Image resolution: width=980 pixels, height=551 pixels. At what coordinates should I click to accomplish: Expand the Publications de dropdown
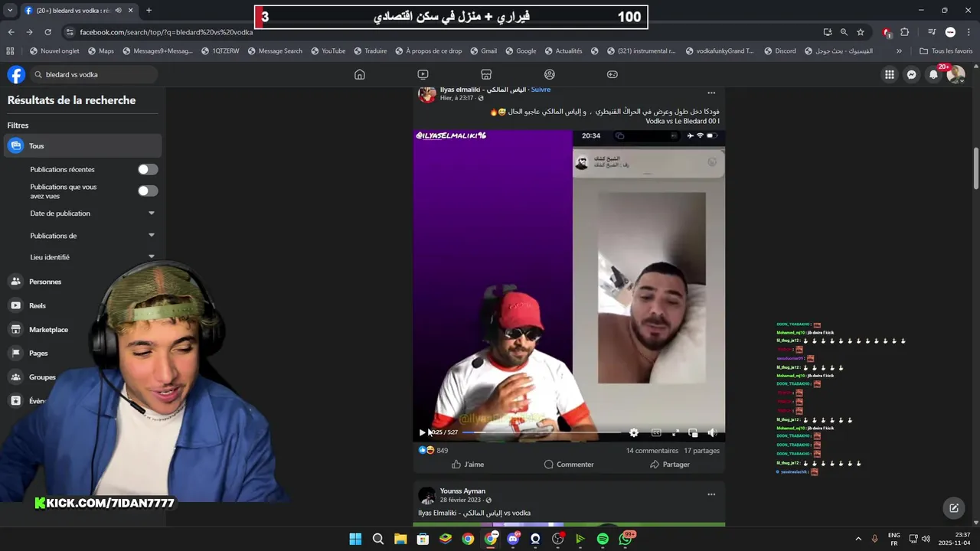coord(151,236)
